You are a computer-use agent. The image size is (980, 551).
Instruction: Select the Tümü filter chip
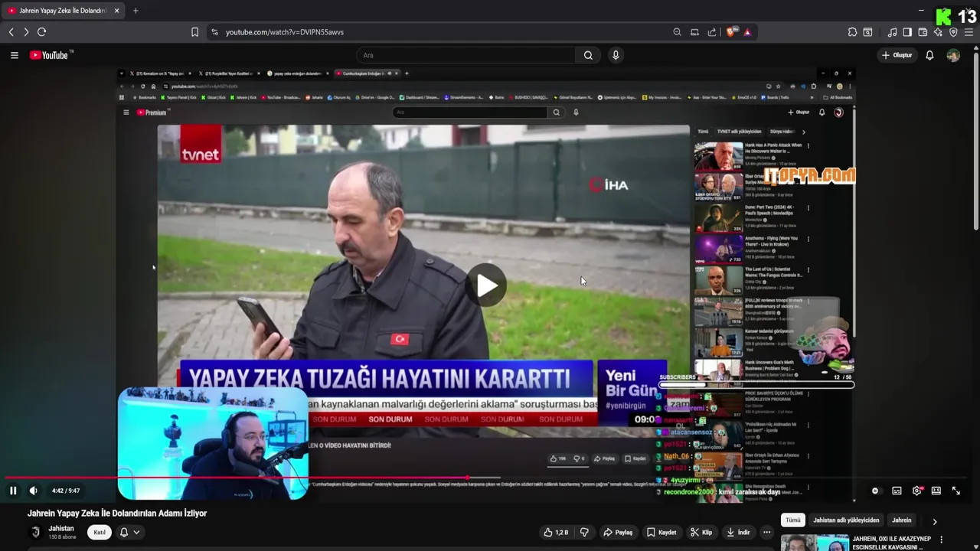(x=793, y=520)
